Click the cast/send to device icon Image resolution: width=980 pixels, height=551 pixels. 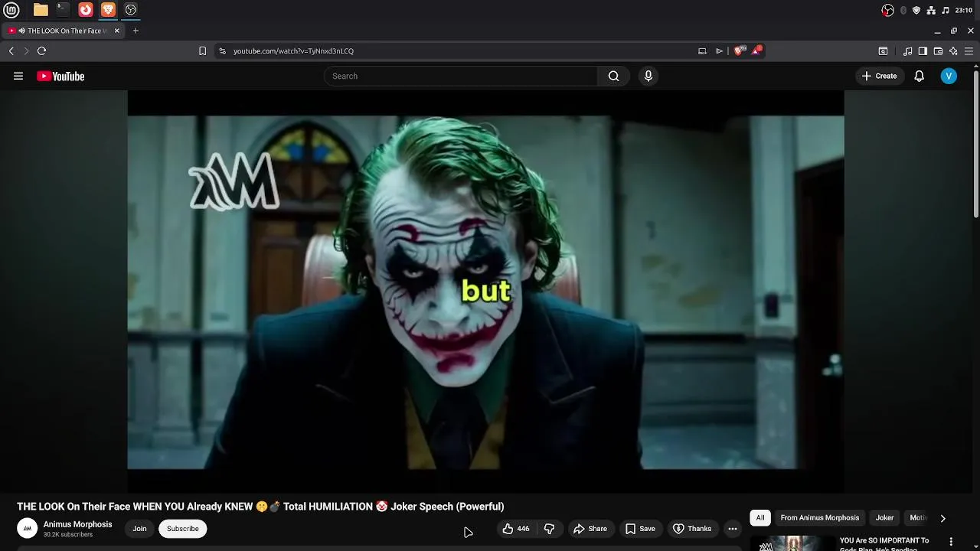(702, 51)
